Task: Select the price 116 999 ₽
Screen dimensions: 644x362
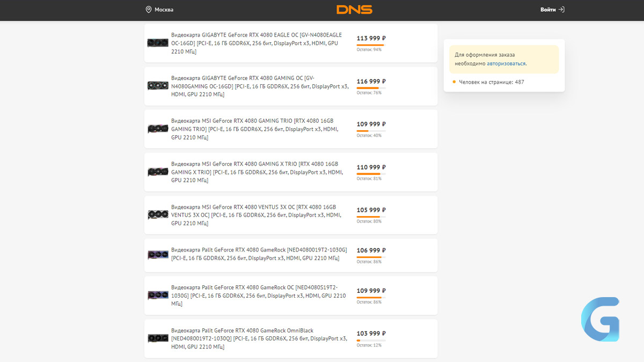Action: [371, 81]
